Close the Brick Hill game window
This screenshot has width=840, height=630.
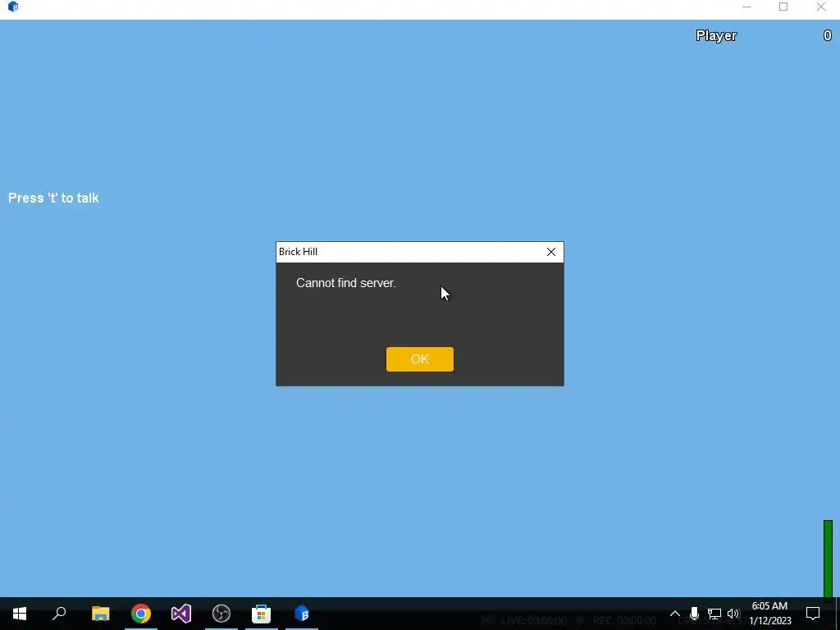(820, 7)
